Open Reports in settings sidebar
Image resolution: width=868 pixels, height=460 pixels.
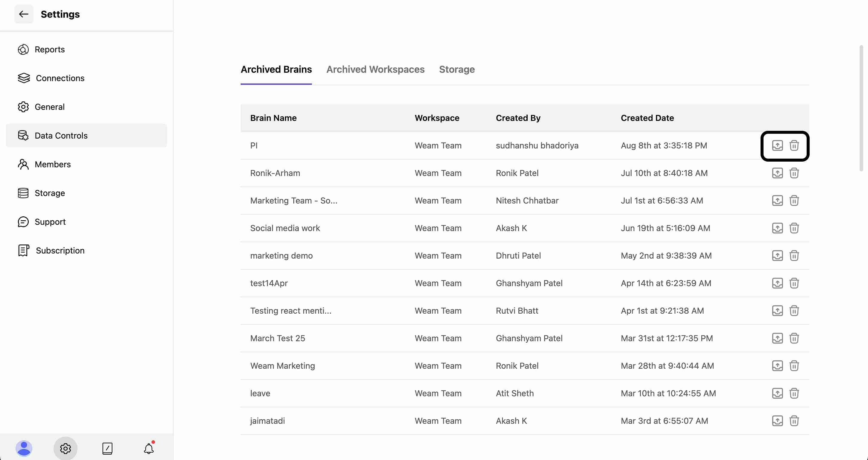click(49, 50)
